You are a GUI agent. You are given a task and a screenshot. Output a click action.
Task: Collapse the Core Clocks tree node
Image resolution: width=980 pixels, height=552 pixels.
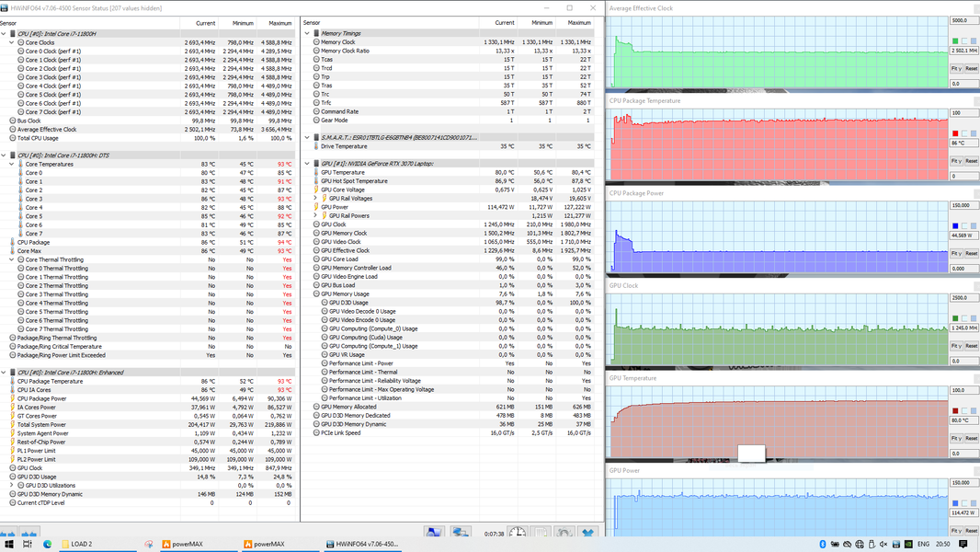12,42
